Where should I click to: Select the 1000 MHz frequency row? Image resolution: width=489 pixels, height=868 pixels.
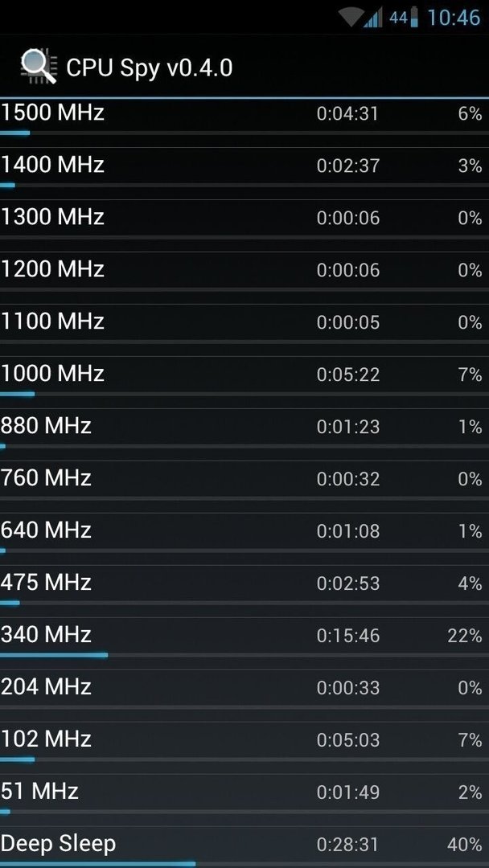(244, 378)
